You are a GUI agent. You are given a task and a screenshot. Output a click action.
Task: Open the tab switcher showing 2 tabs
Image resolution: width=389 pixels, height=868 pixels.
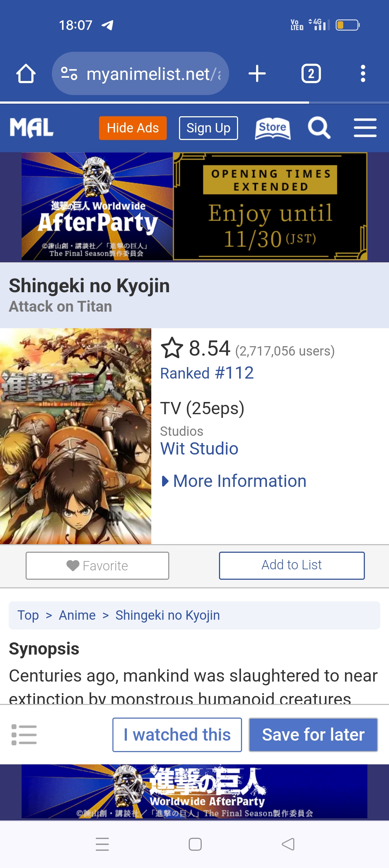click(x=311, y=74)
